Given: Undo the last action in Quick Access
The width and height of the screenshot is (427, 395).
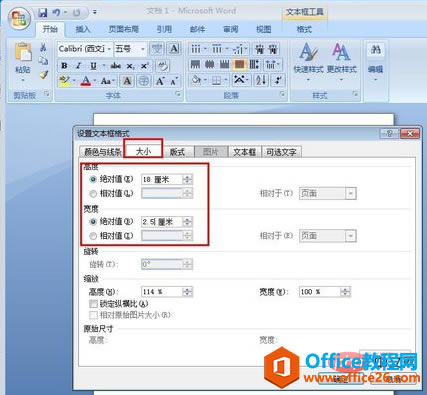Looking at the screenshot, I should tap(56, 13).
